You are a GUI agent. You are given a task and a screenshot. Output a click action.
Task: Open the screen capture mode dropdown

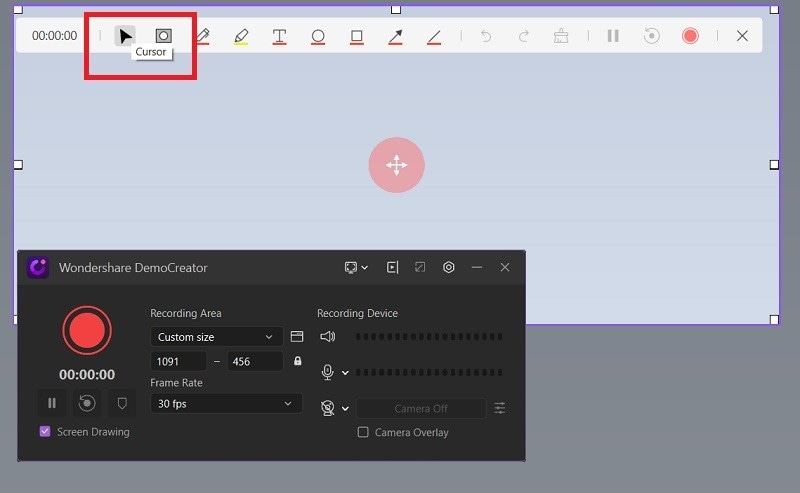[x=356, y=267]
